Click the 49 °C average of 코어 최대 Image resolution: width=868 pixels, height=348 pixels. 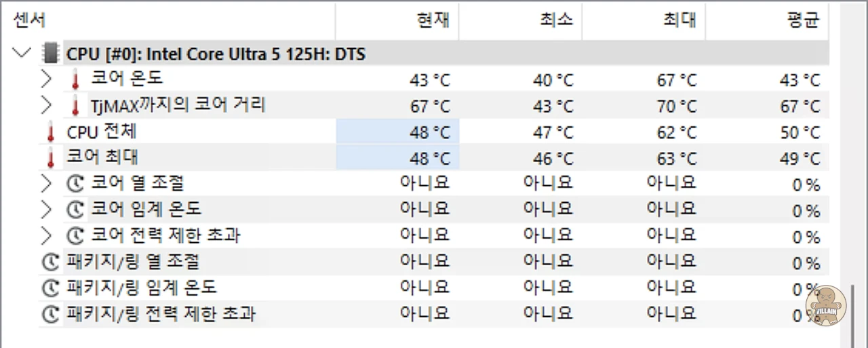coord(800,159)
